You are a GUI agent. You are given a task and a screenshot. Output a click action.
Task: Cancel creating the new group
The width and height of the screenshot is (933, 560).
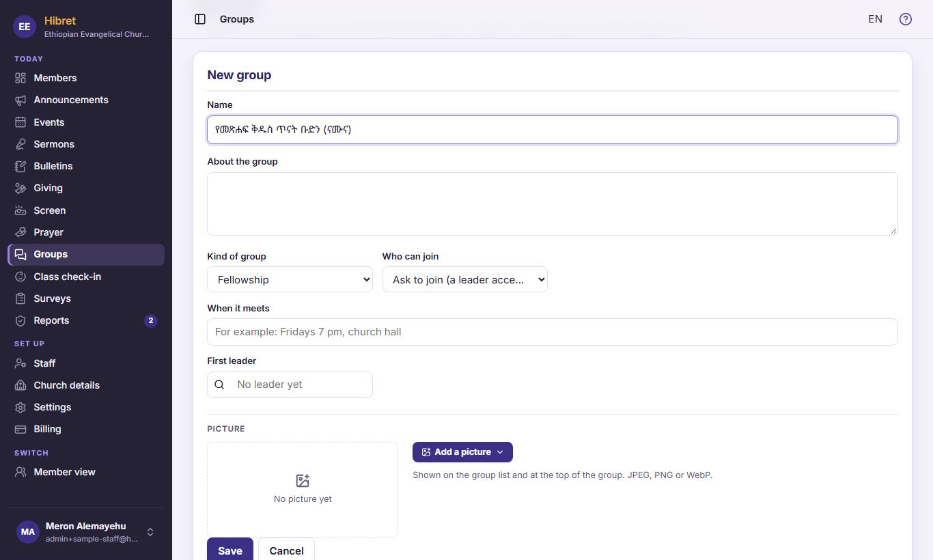tap(286, 550)
